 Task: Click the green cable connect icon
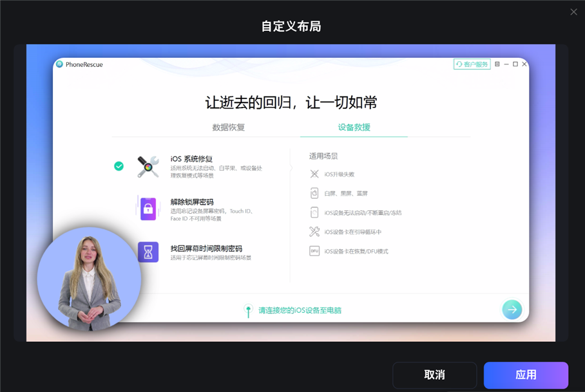point(248,311)
